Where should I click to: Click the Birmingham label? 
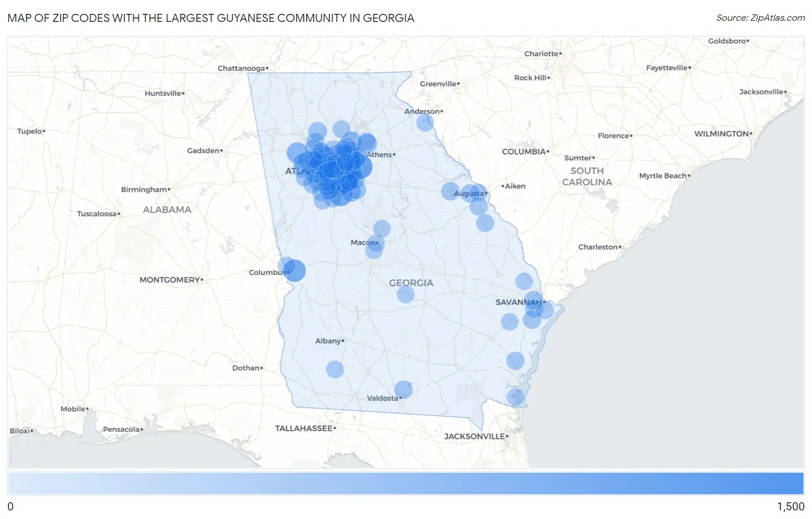[x=144, y=189]
